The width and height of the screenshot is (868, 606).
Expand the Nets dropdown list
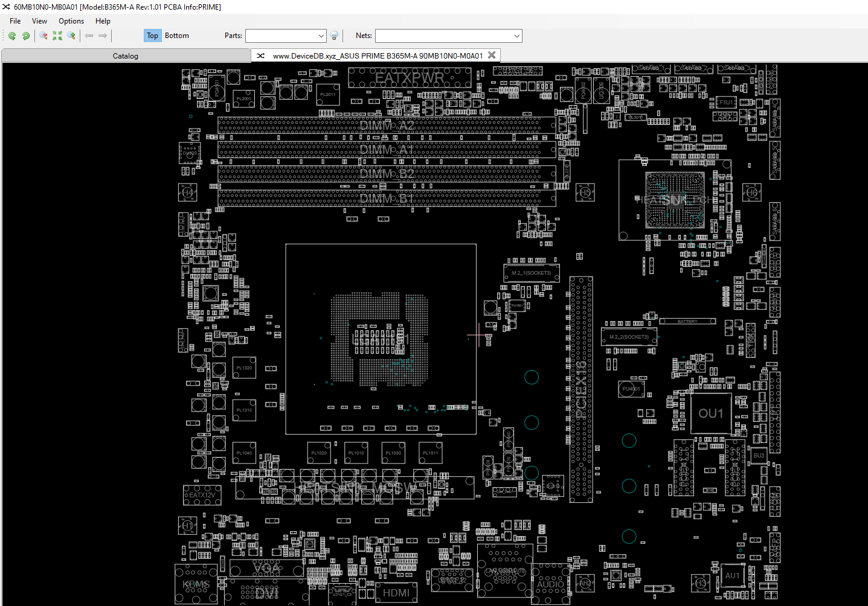(517, 36)
